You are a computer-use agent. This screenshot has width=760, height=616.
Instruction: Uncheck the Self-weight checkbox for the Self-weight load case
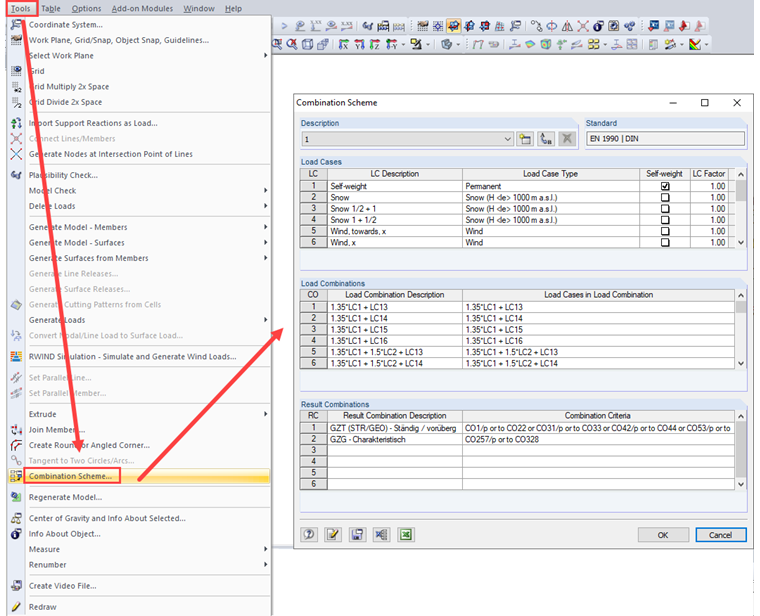[x=665, y=186]
